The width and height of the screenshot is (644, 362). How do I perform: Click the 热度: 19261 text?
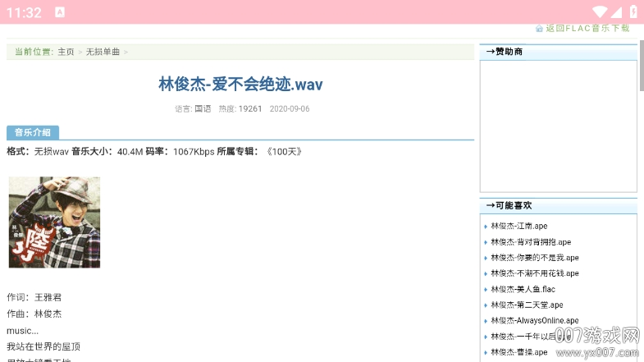240,109
